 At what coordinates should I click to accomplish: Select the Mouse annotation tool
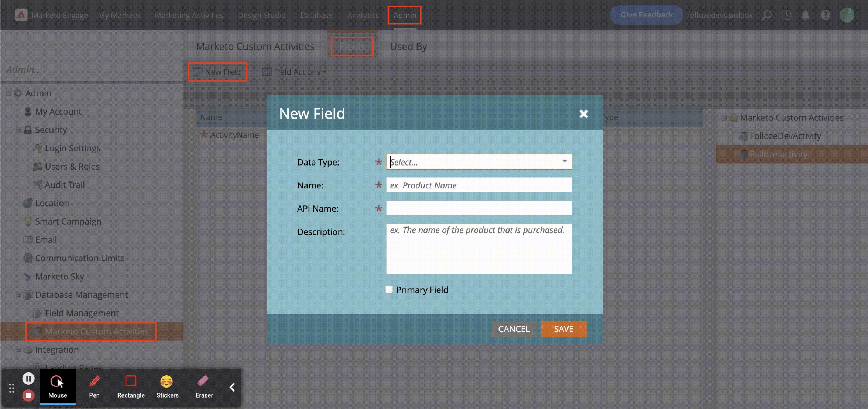tap(58, 387)
